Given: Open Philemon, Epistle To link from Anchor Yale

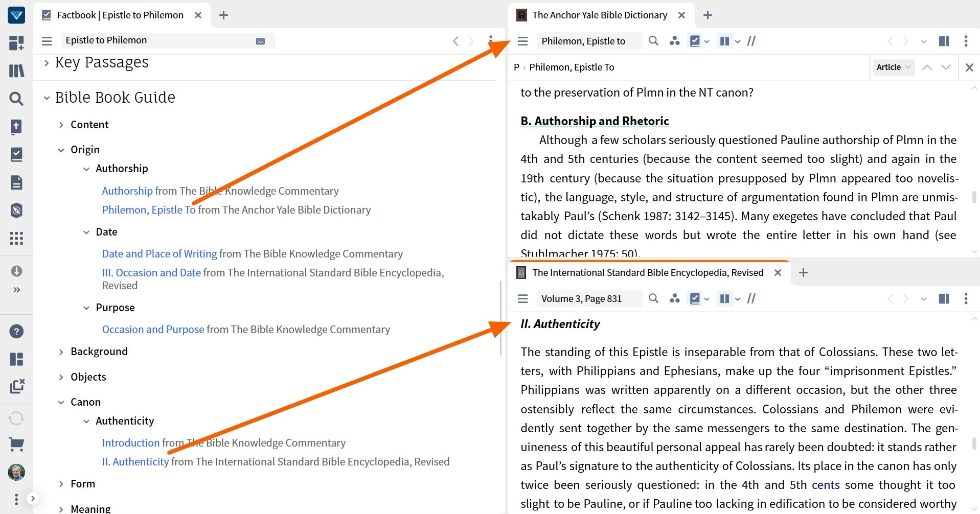Looking at the screenshot, I should [x=149, y=210].
